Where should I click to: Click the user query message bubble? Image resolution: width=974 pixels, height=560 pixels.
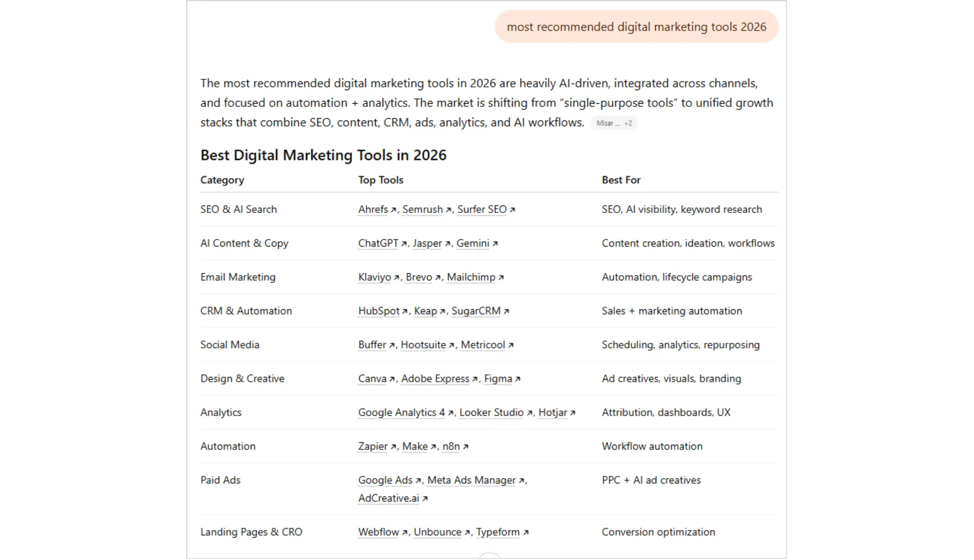636,27
